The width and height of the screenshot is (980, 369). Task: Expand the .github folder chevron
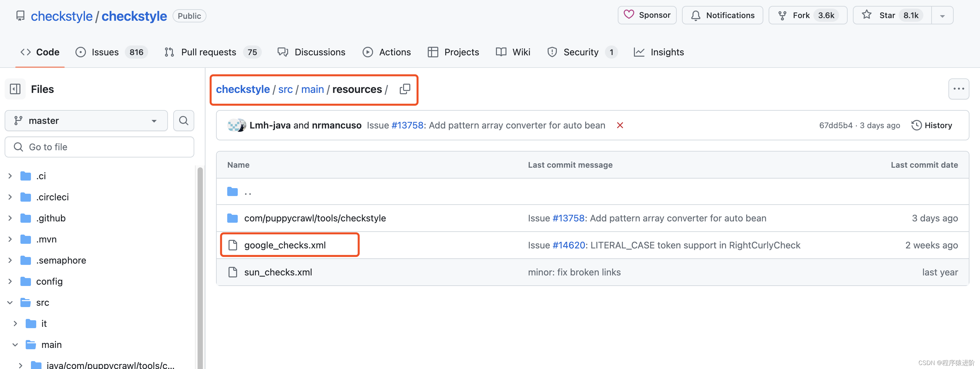[10, 218]
